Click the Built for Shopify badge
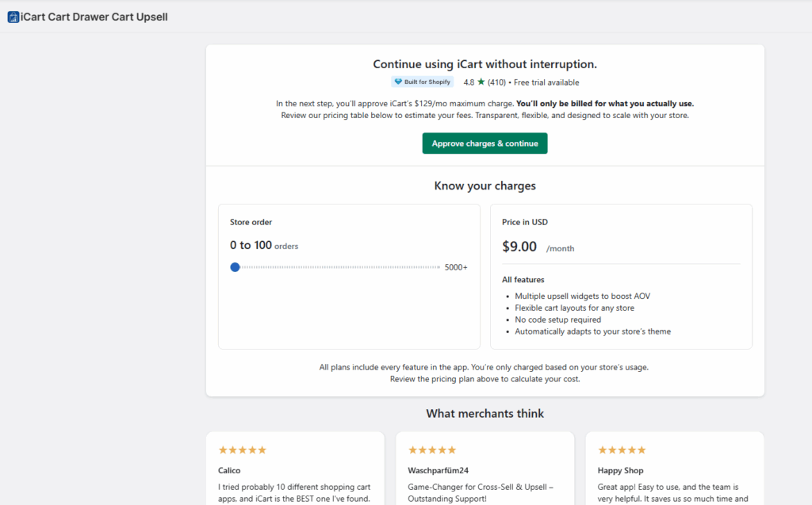 coord(422,82)
